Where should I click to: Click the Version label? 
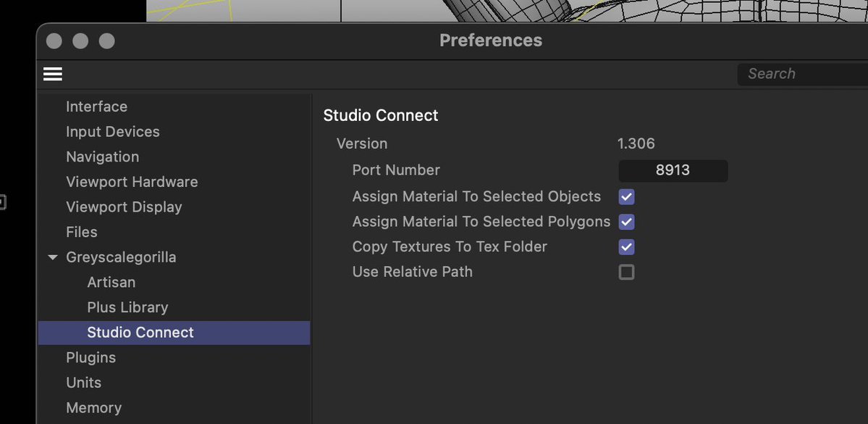pyautogui.click(x=362, y=144)
